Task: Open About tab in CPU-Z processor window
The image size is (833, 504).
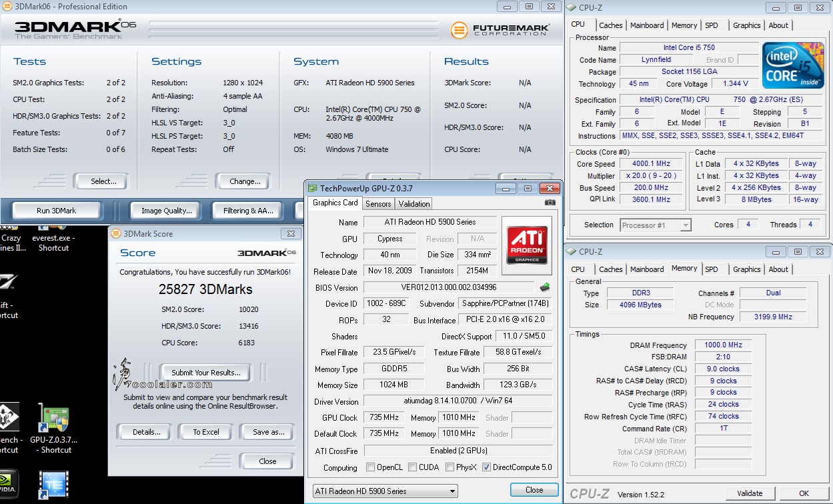Action: [778, 25]
